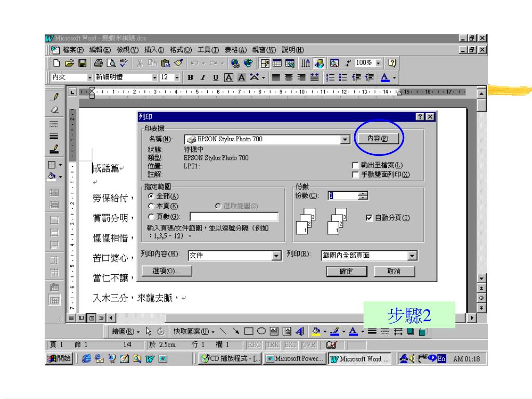Click the 頁數 page range input field
The image size is (532, 399).
point(234,217)
